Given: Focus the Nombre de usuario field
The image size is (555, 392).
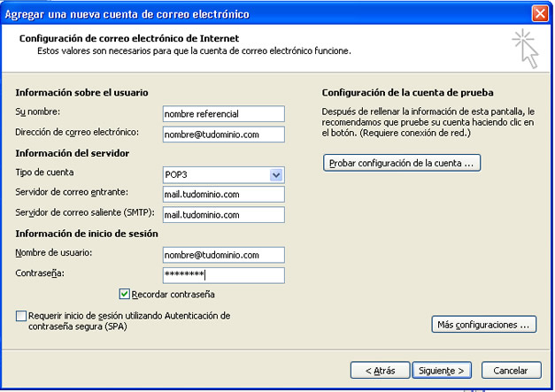Looking at the screenshot, I should pos(223,255).
